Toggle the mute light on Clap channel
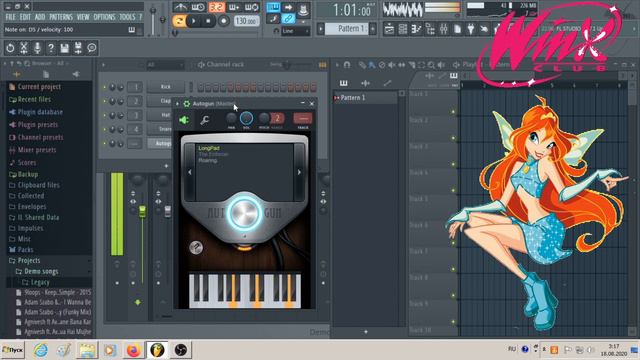This screenshot has height=360, width=640. pyautogui.click(x=104, y=101)
